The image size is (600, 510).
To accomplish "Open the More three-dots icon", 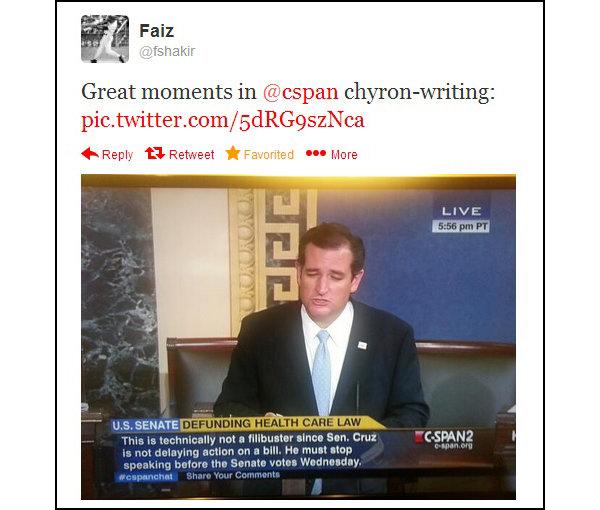I will 316,153.
